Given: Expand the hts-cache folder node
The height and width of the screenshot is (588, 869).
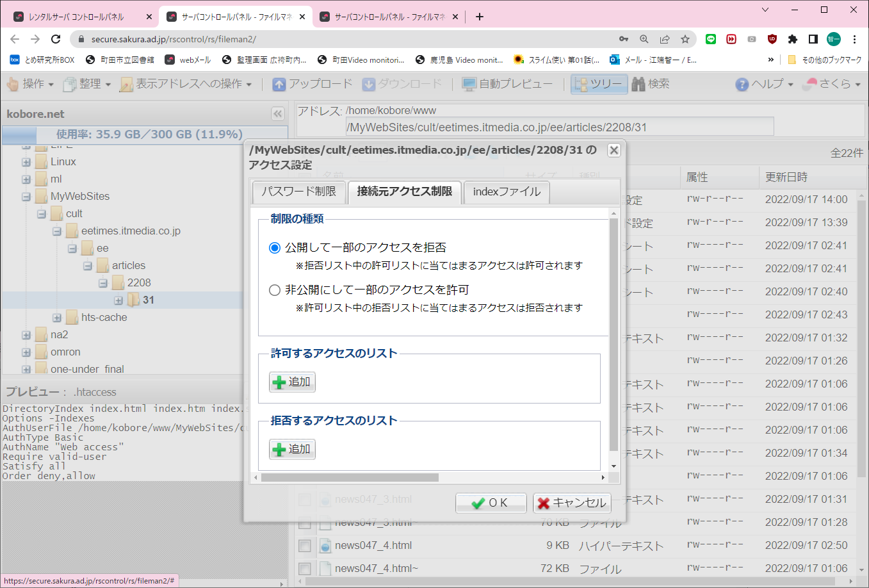Looking at the screenshot, I should click(57, 318).
